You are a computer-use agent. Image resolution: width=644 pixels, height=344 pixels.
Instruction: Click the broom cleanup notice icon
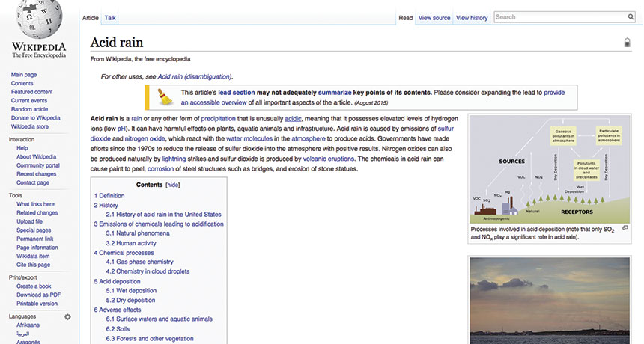165,97
